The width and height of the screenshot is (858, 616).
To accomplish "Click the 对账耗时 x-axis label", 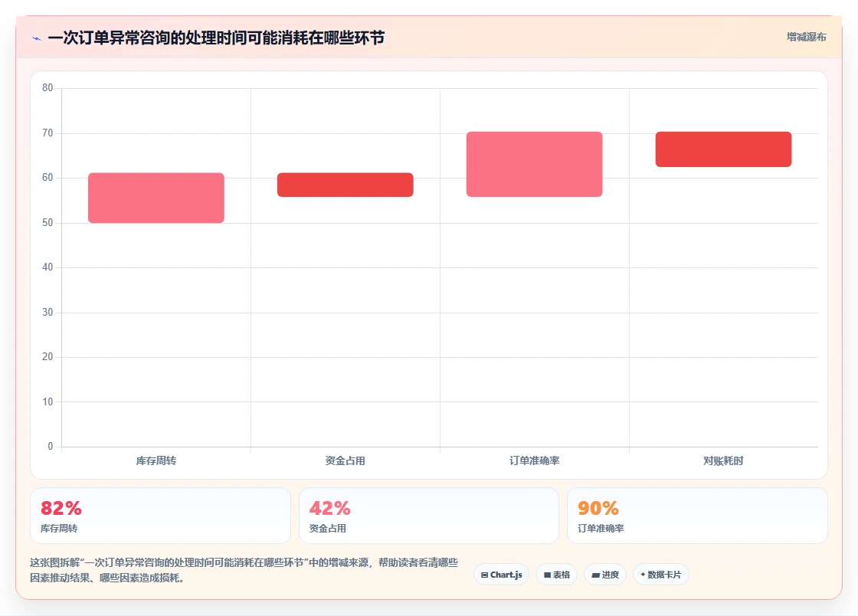I will tap(723, 460).
